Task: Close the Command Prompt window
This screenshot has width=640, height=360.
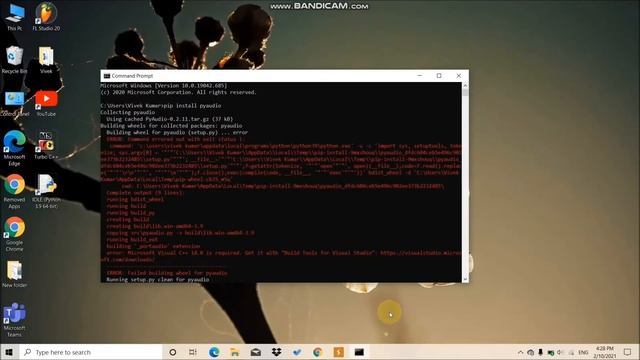Action: (x=458, y=76)
